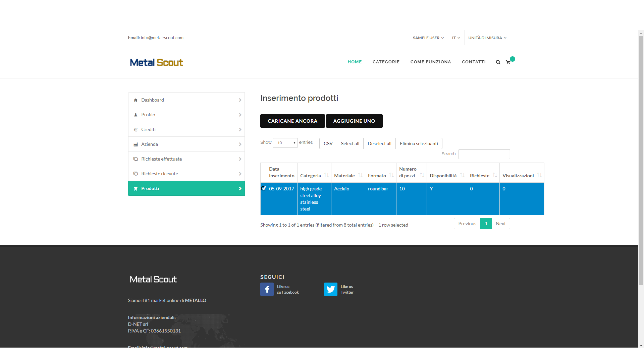Expand Dashboard chevron in sidebar
Image resolution: width=644 pixels, height=362 pixels.
(x=240, y=100)
